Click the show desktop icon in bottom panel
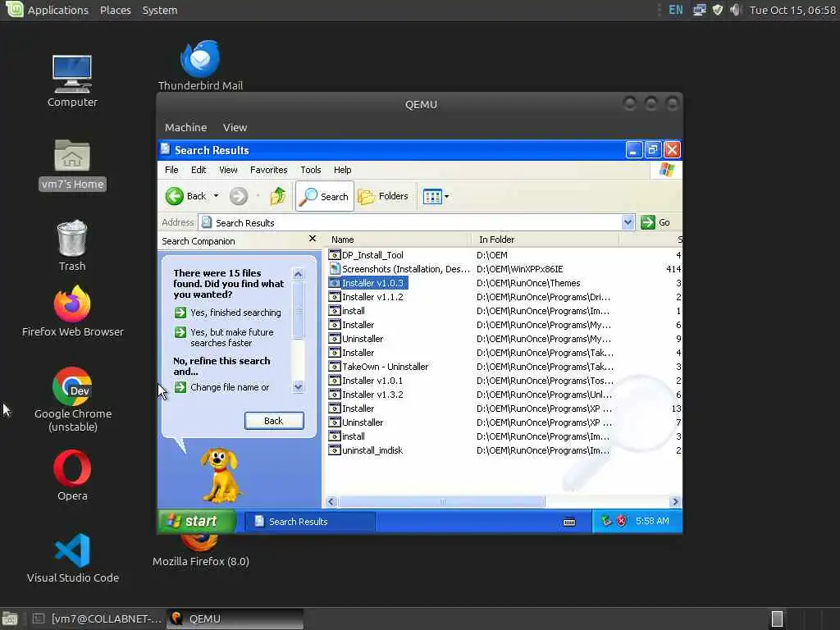This screenshot has width=840, height=630. click(10, 619)
